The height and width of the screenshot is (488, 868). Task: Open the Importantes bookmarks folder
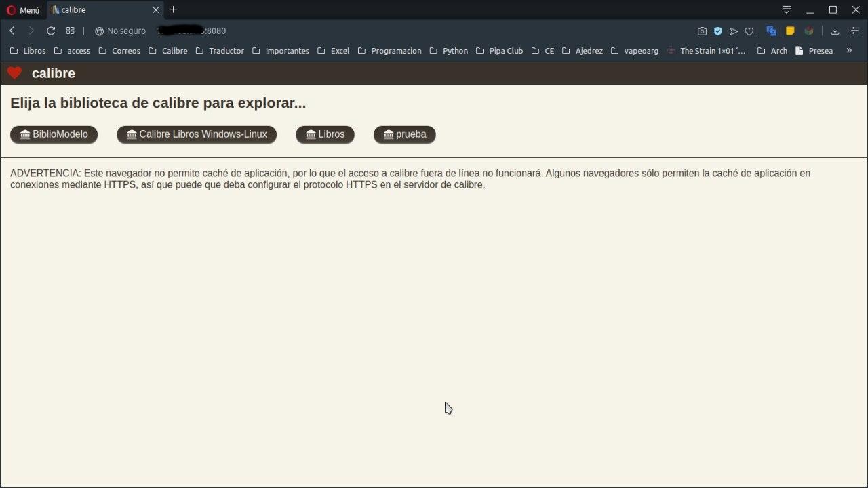click(280, 51)
